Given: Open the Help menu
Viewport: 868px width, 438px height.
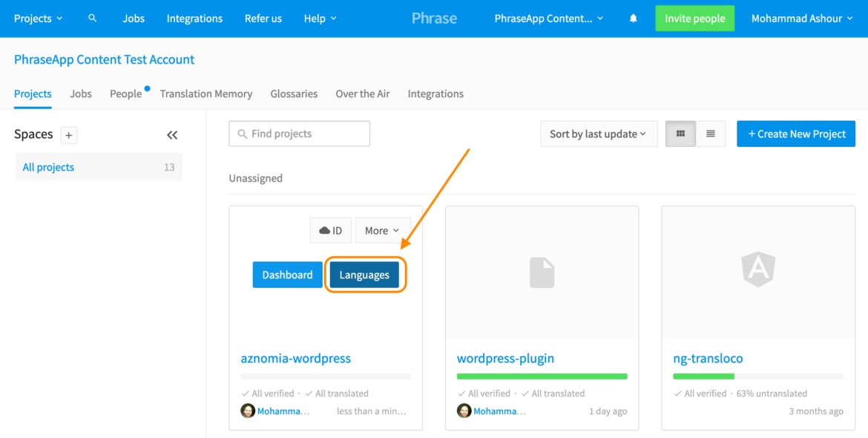Looking at the screenshot, I should [x=320, y=19].
